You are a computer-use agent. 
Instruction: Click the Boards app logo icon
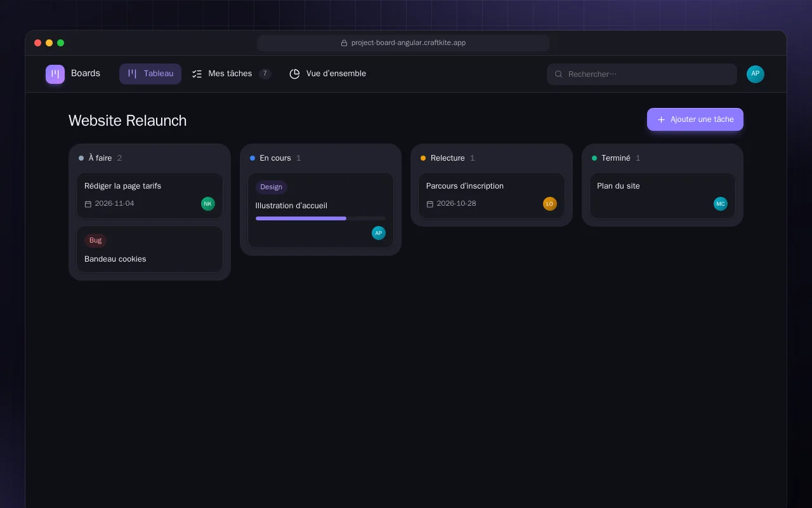pos(55,74)
